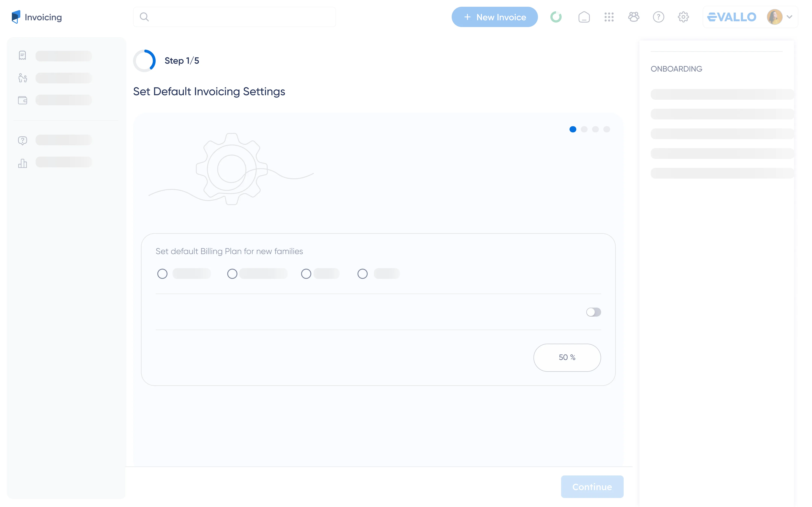The height and width of the screenshot is (507, 812).
Task: Click the invoice receipt icon in sidebar
Action: (x=23, y=55)
